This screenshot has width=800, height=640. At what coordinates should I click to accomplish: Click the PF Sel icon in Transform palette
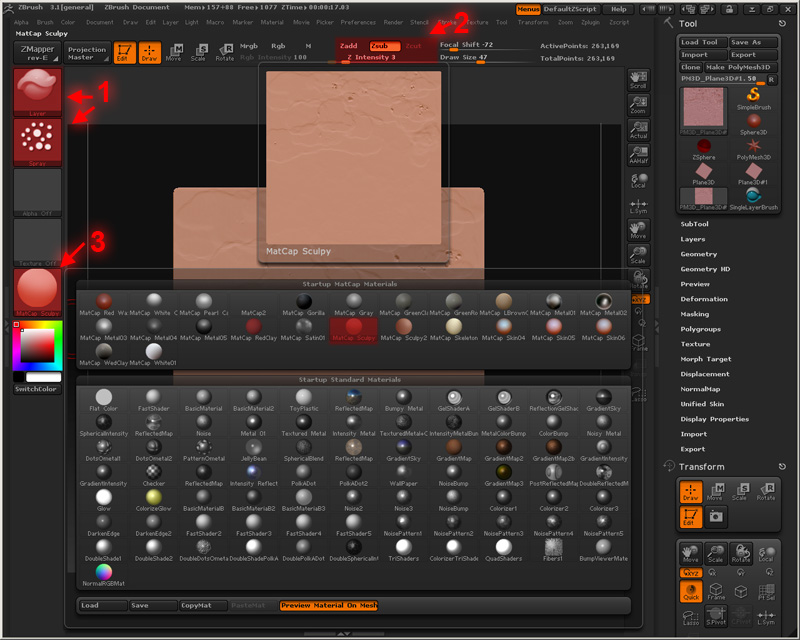(766, 592)
